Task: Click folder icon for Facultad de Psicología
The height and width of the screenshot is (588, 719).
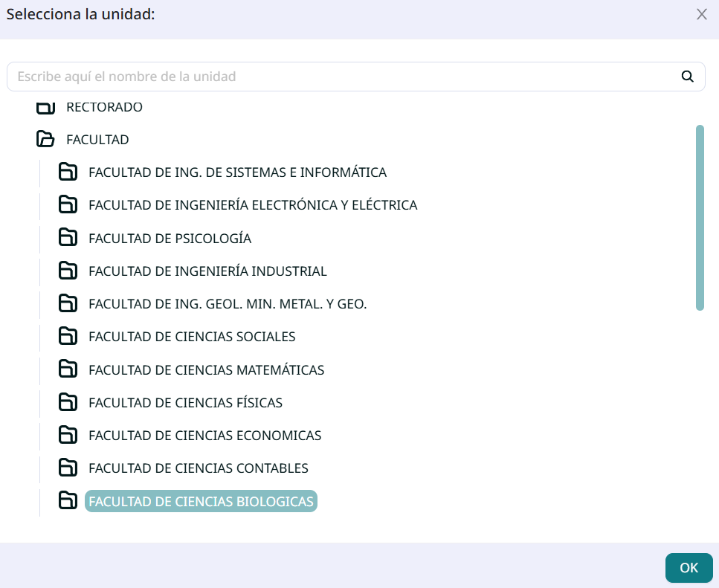Action: tap(68, 238)
